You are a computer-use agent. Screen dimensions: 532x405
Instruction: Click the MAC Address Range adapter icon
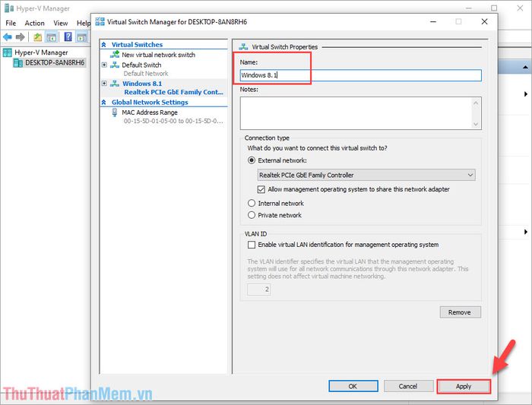(x=115, y=112)
